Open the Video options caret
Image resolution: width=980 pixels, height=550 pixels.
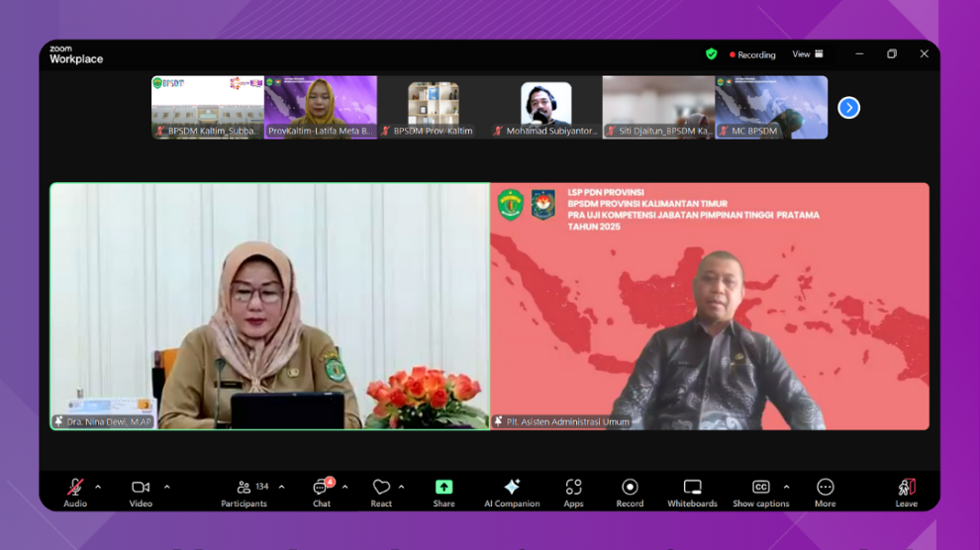pyautogui.click(x=167, y=487)
